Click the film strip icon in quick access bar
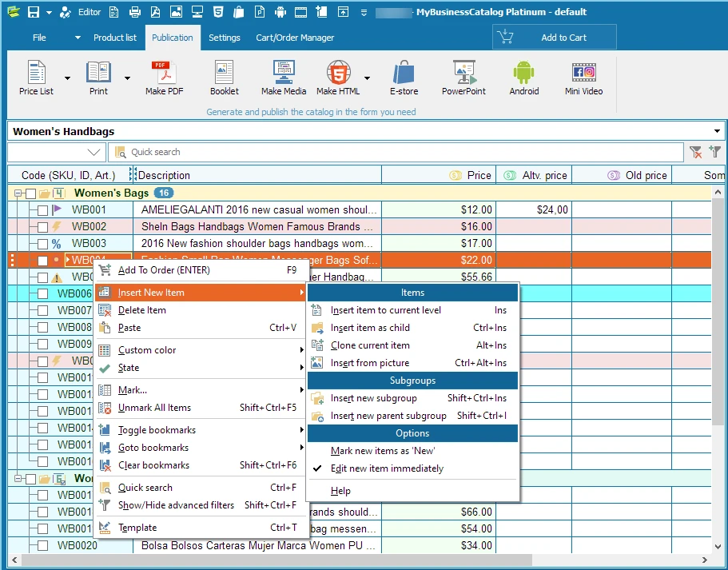728x570 pixels. tap(300, 12)
